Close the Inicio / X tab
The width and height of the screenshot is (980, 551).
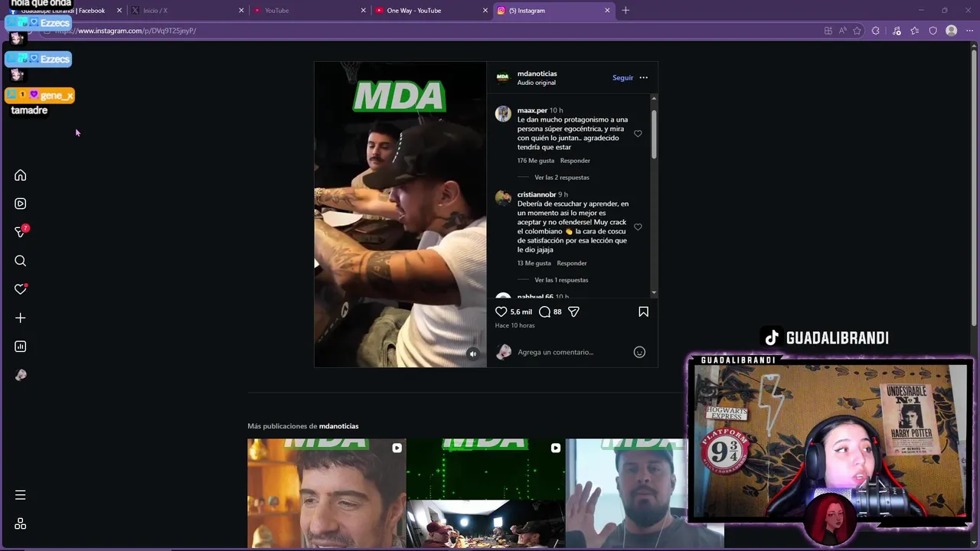coord(241,11)
